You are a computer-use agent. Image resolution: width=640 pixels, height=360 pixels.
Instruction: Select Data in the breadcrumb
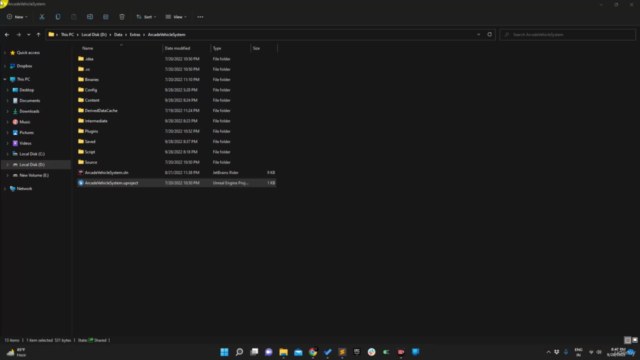118,35
